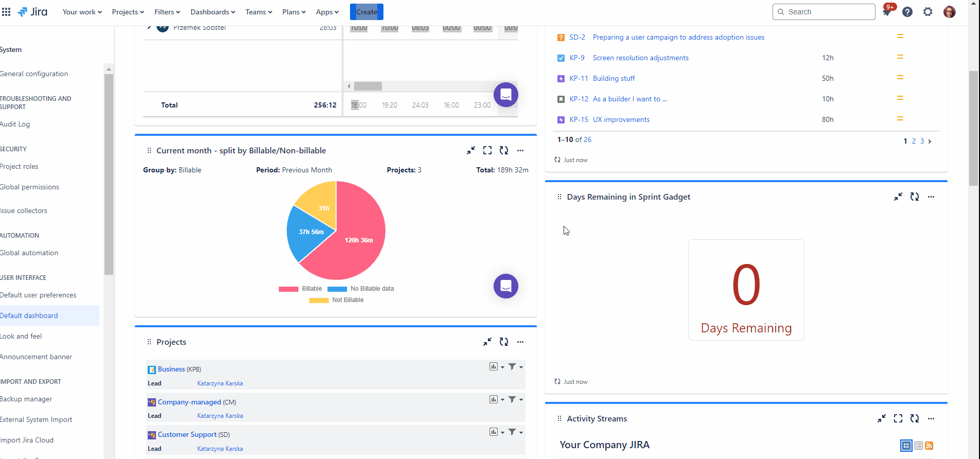Screen dimensions: 980x459
Task: Switch Activity Streams to full view
Action: [x=906, y=446]
